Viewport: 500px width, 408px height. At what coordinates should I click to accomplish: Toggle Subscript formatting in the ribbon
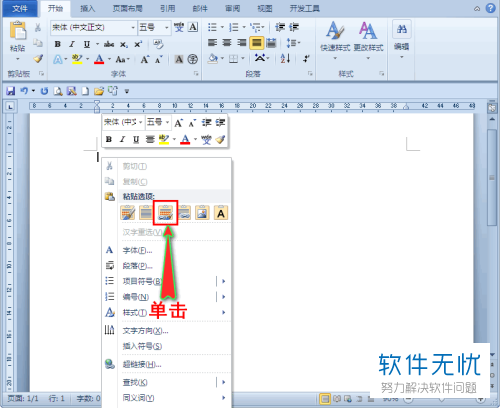point(124,44)
